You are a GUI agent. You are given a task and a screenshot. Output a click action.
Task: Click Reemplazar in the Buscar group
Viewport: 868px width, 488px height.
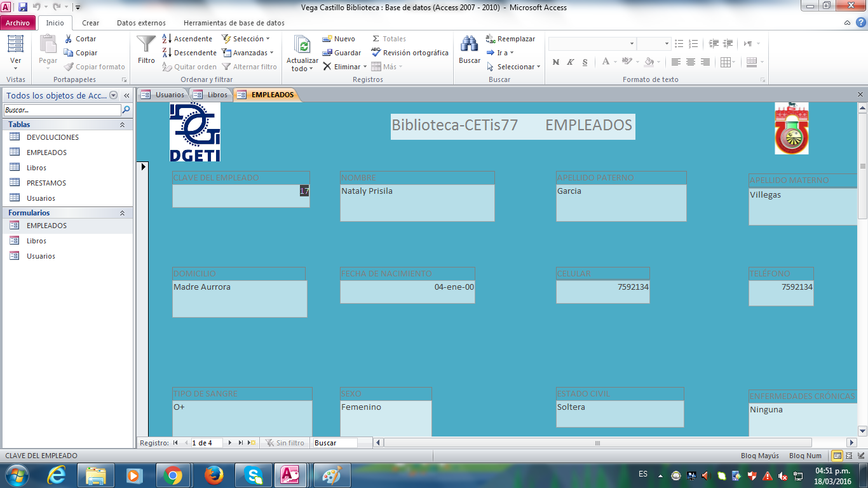click(x=511, y=39)
